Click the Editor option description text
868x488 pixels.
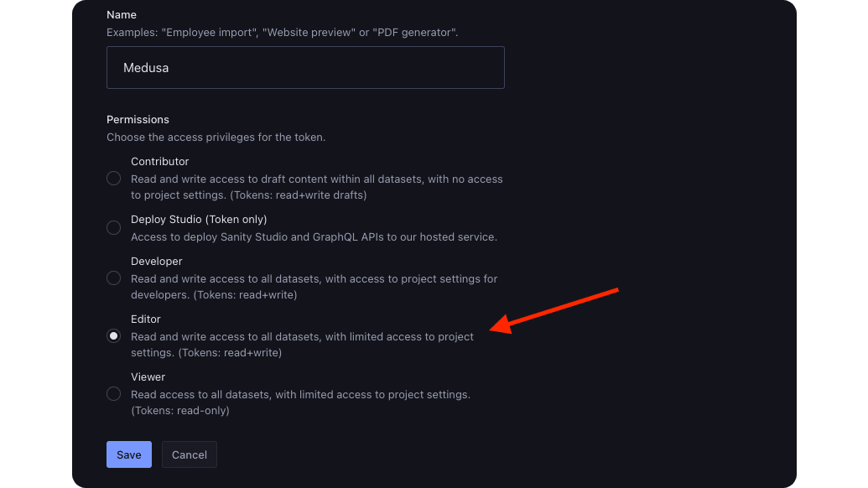[302, 344]
